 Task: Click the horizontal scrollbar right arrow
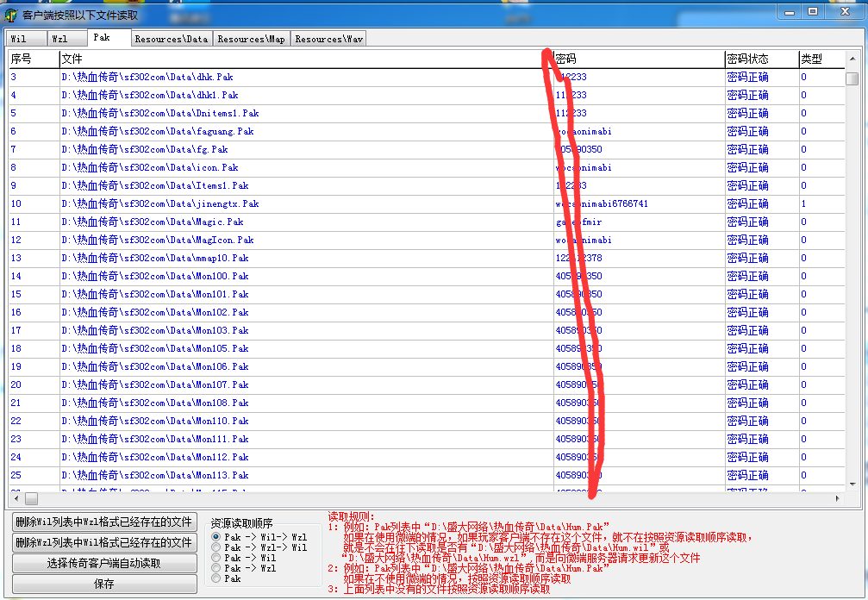pyautogui.click(x=837, y=499)
